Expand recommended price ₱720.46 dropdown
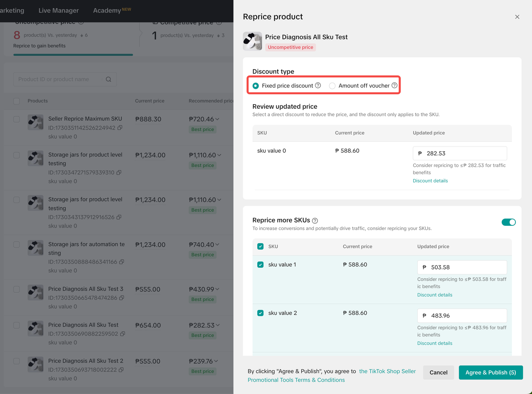The height and width of the screenshot is (394, 532). point(218,119)
